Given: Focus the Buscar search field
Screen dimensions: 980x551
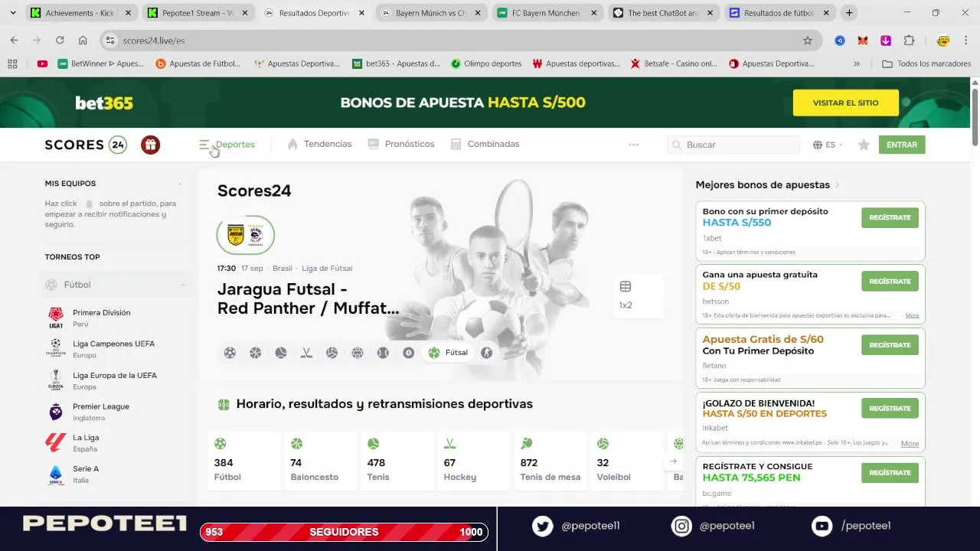Looking at the screenshot, I should [x=733, y=145].
